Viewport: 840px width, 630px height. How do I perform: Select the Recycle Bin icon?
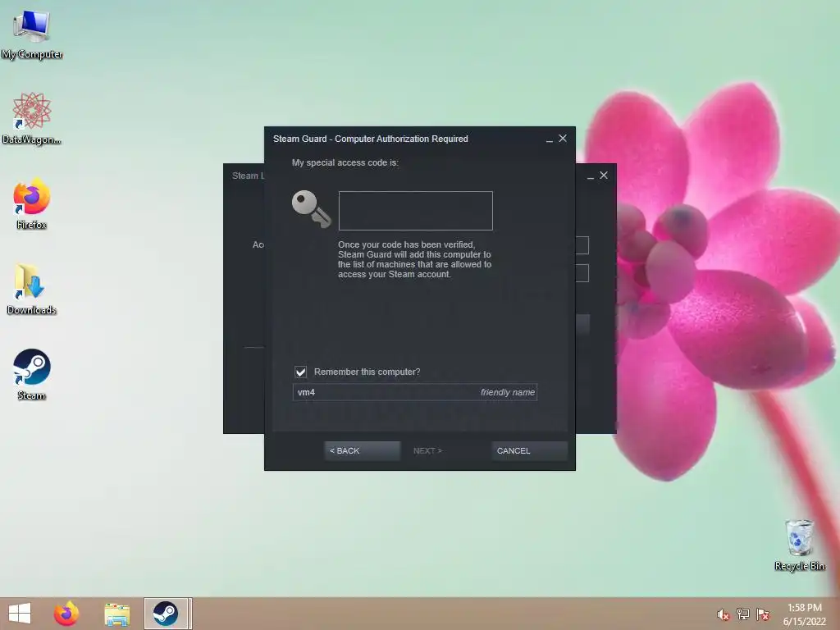pos(799,545)
